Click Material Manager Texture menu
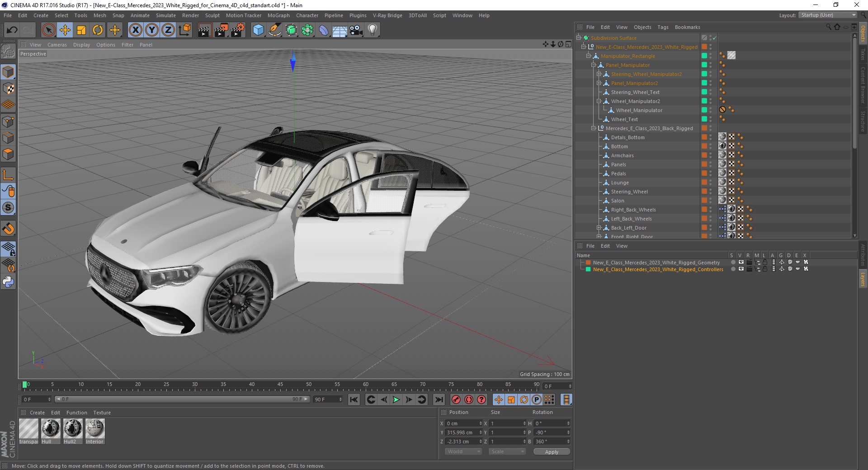 102,413
